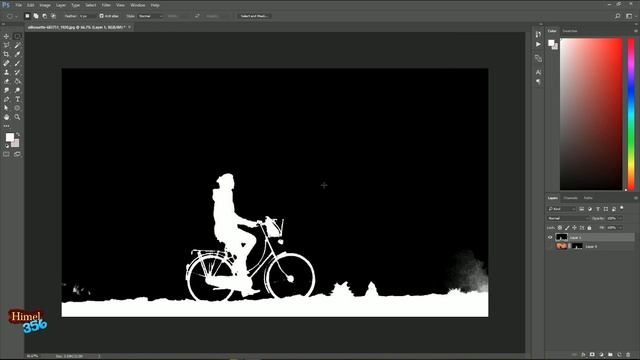Open the Filter menu
The image size is (640, 360).
pos(106,5)
